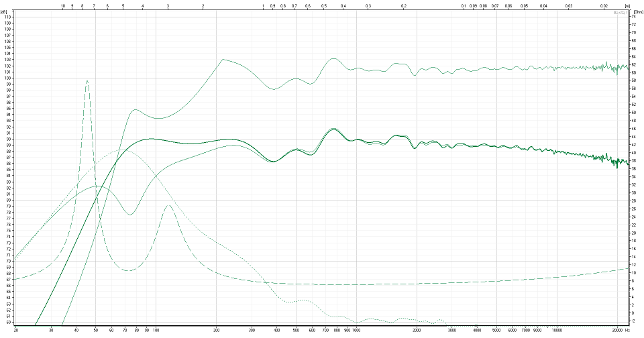The height and width of the screenshot is (338, 644).
Task: Select the 10 tick on the wavelength axis
Action: 63,5
